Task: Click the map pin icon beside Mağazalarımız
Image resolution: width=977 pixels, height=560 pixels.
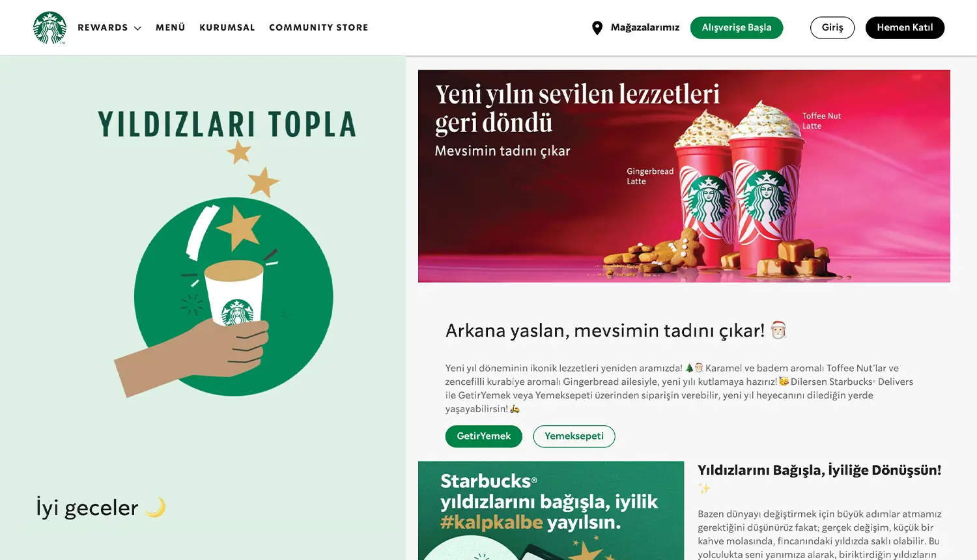Action: click(x=597, y=28)
